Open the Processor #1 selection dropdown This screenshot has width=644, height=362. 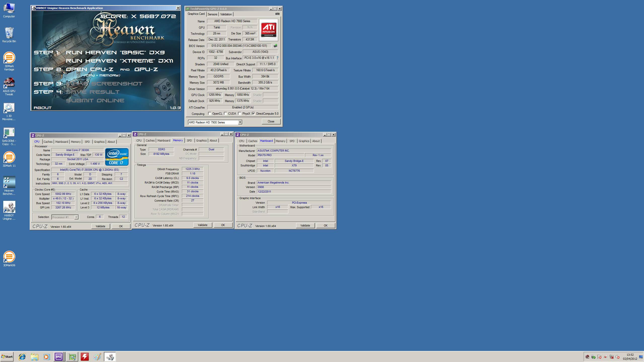click(65, 217)
